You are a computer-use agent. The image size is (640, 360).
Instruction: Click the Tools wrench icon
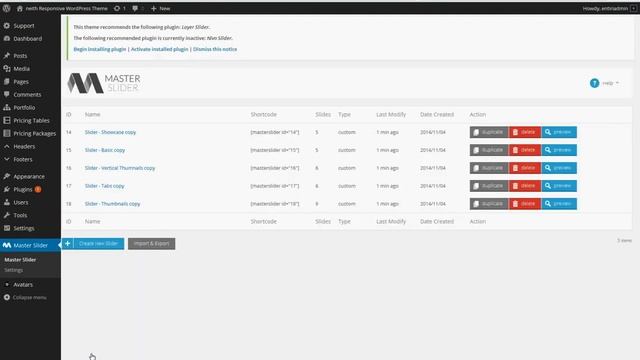(x=7, y=215)
